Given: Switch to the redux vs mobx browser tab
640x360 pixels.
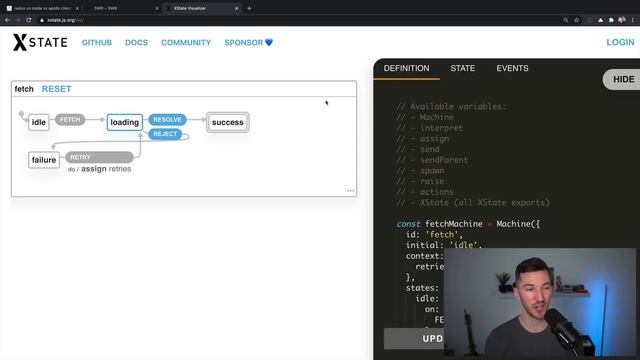Looking at the screenshot, I should pyautogui.click(x=41, y=8).
